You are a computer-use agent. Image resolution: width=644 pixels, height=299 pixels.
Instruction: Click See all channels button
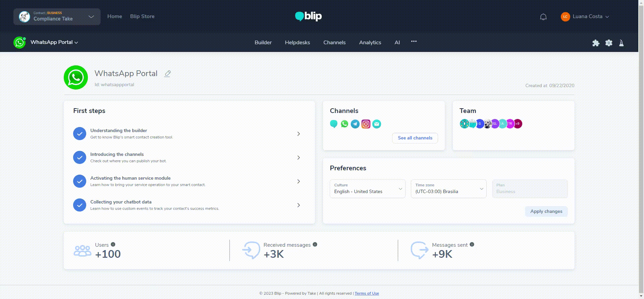(415, 138)
